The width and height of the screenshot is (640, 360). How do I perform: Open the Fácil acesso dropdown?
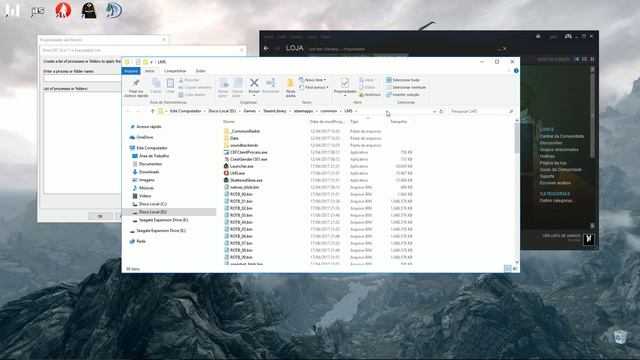coord(313,87)
